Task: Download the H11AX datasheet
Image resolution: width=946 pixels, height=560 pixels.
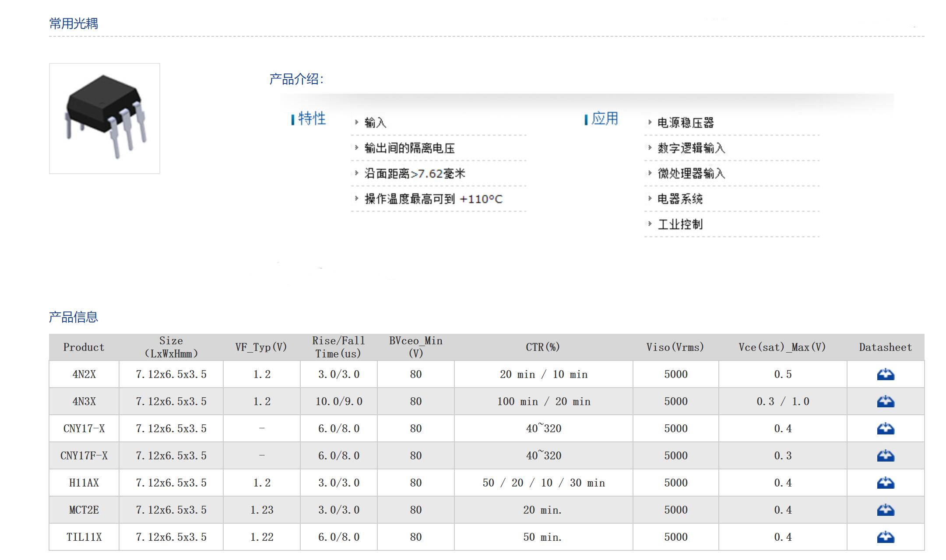Action: (885, 483)
